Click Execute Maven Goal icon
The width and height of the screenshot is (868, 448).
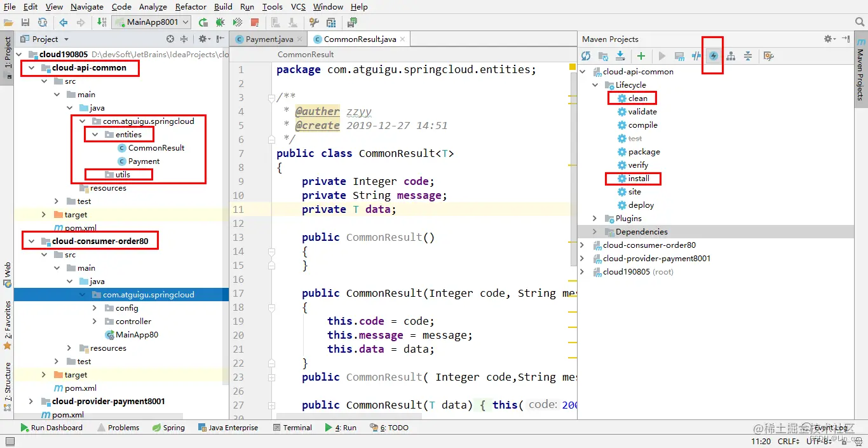pyautogui.click(x=679, y=56)
